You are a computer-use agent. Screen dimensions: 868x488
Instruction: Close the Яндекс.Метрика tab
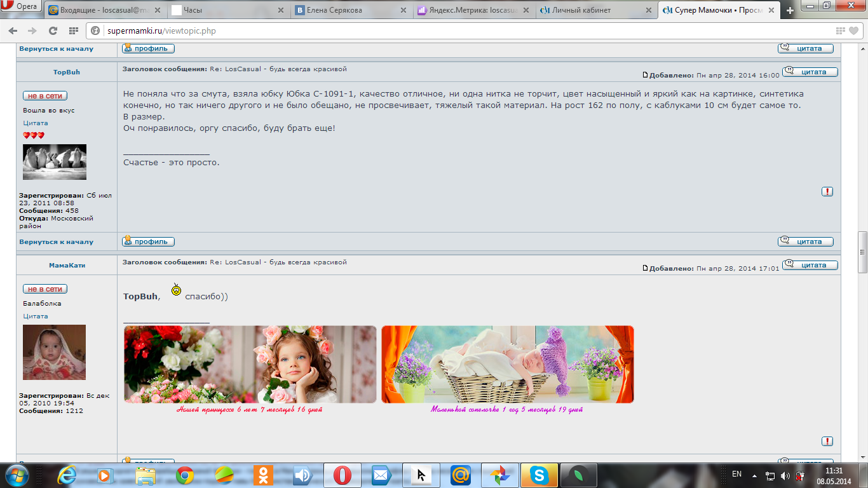coord(526,10)
